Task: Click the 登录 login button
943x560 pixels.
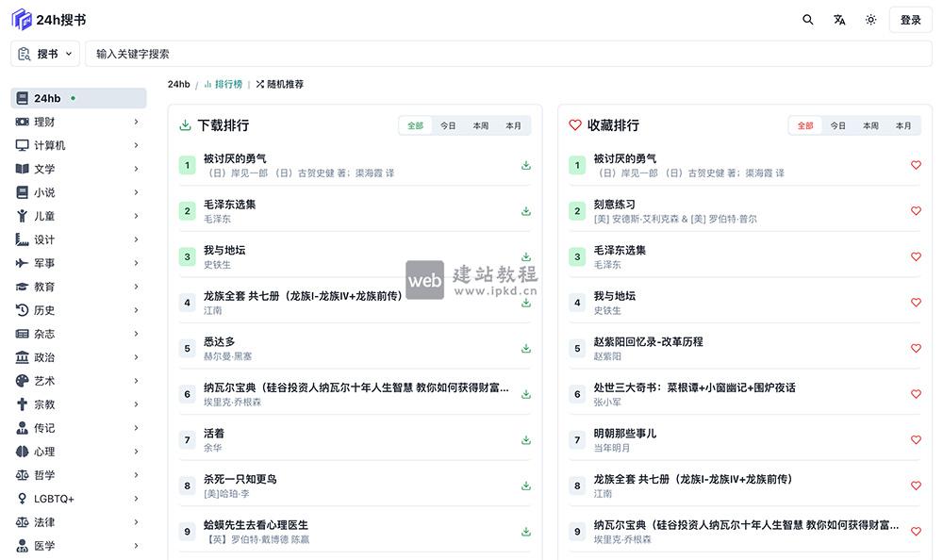Action: tap(909, 19)
